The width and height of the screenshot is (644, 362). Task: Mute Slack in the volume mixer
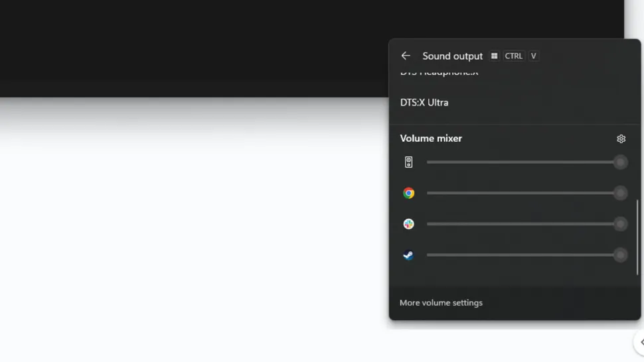(409, 224)
